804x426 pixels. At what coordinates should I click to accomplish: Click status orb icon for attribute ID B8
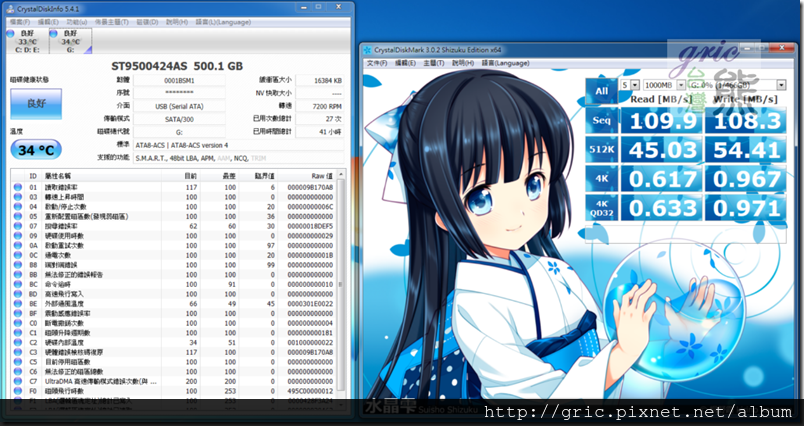click(x=18, y=265)
